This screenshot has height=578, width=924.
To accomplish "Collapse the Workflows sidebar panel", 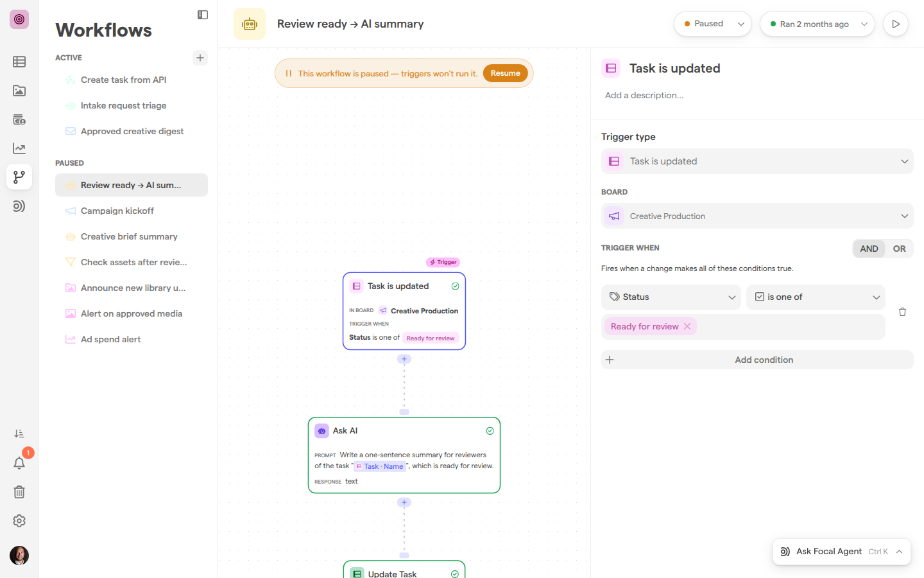I will [x=203, y=15].
